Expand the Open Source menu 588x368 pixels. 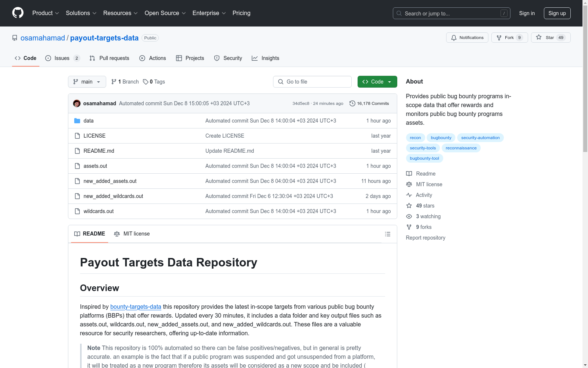pos(165,13)
